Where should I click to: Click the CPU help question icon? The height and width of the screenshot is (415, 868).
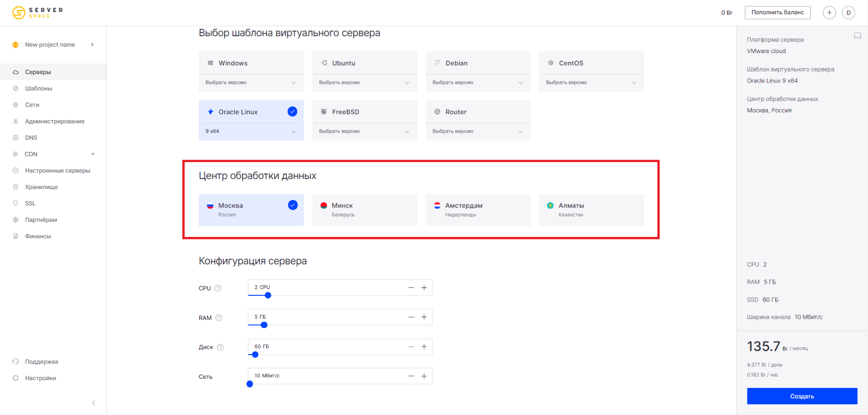point(218,288)
